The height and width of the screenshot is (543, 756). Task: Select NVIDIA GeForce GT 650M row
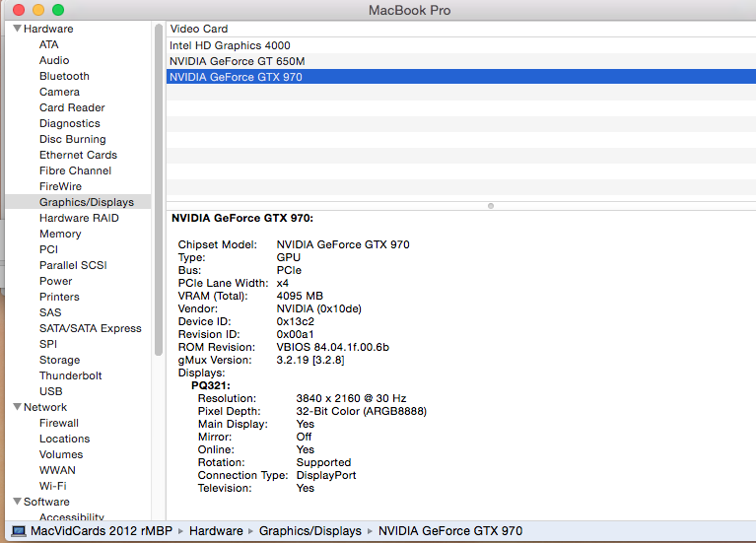[461, 61]
